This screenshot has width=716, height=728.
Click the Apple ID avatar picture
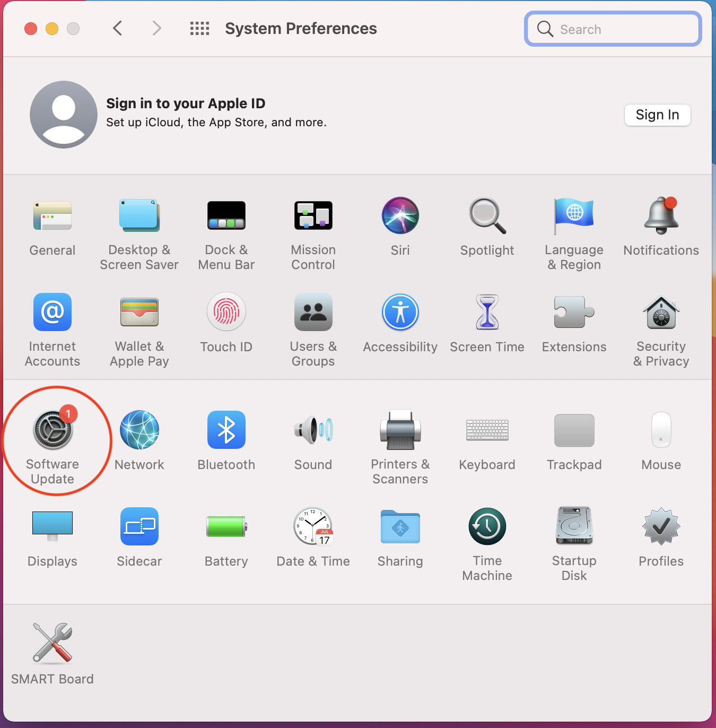[x=64, y=115]
